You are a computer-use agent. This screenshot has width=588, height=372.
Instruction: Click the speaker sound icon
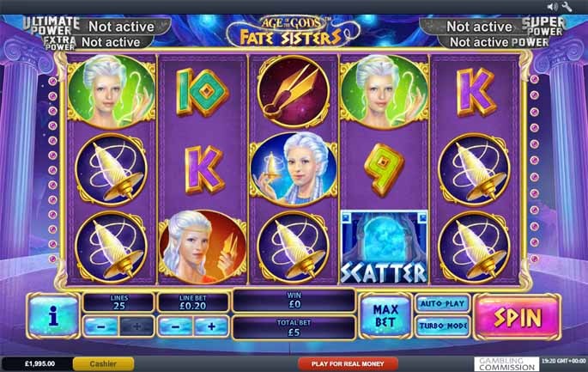(x=552, y=7)
